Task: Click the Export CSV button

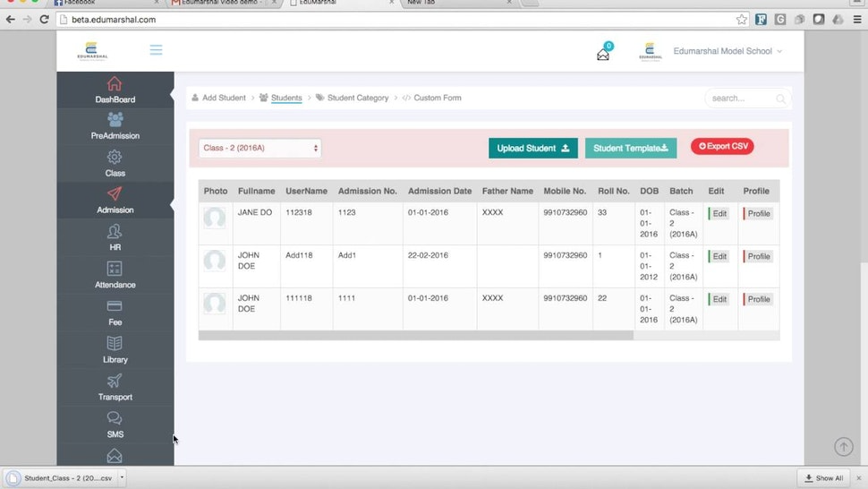Action: coord(722,146)
